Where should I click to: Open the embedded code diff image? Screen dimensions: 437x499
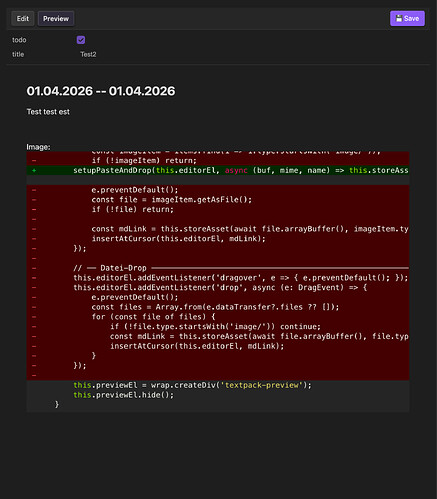point(218,282)
